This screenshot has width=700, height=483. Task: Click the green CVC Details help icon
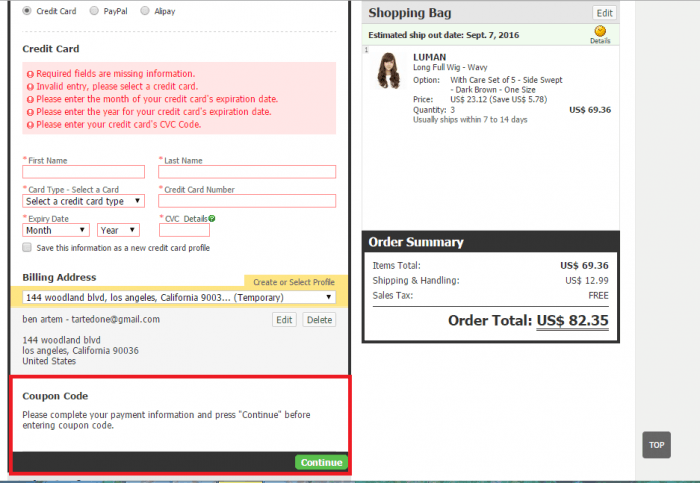(212, 219)
